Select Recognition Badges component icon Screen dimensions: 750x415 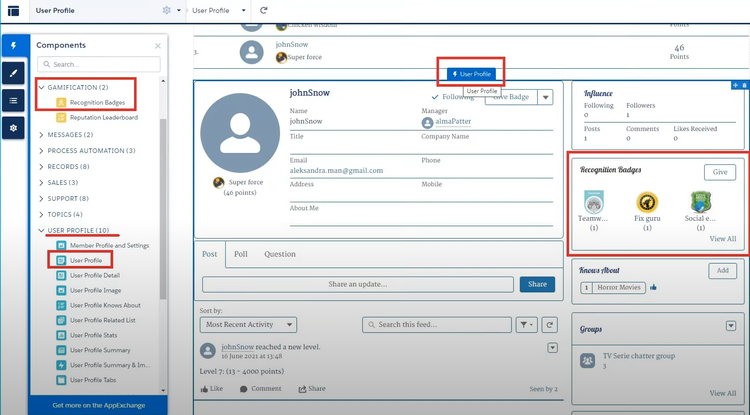point(61,102)
